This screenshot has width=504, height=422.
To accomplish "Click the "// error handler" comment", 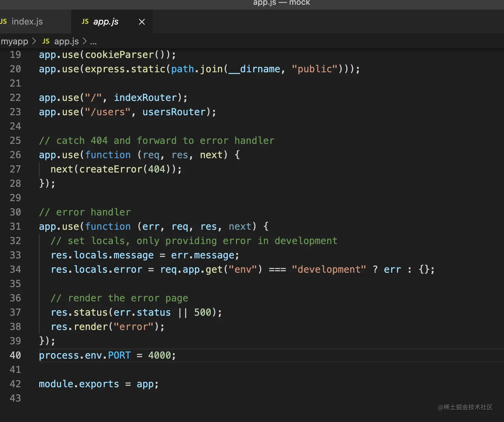I will tap(85, 212).
